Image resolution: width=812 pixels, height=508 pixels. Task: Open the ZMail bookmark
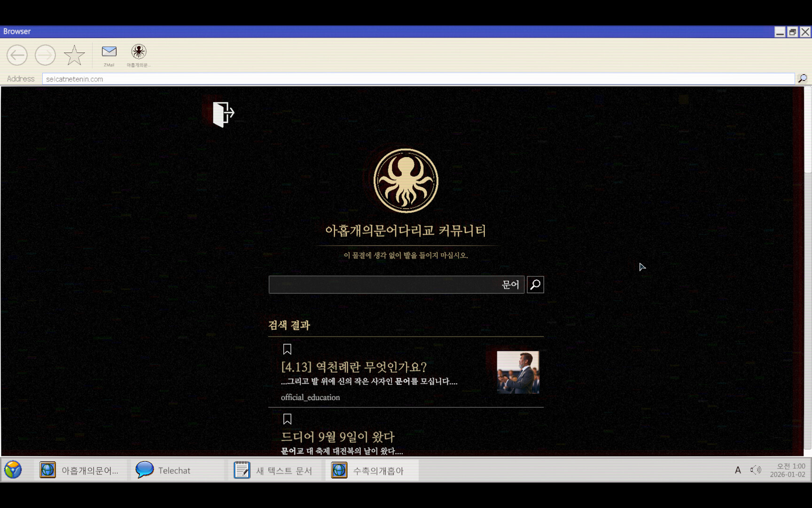(x=109, y=56)
